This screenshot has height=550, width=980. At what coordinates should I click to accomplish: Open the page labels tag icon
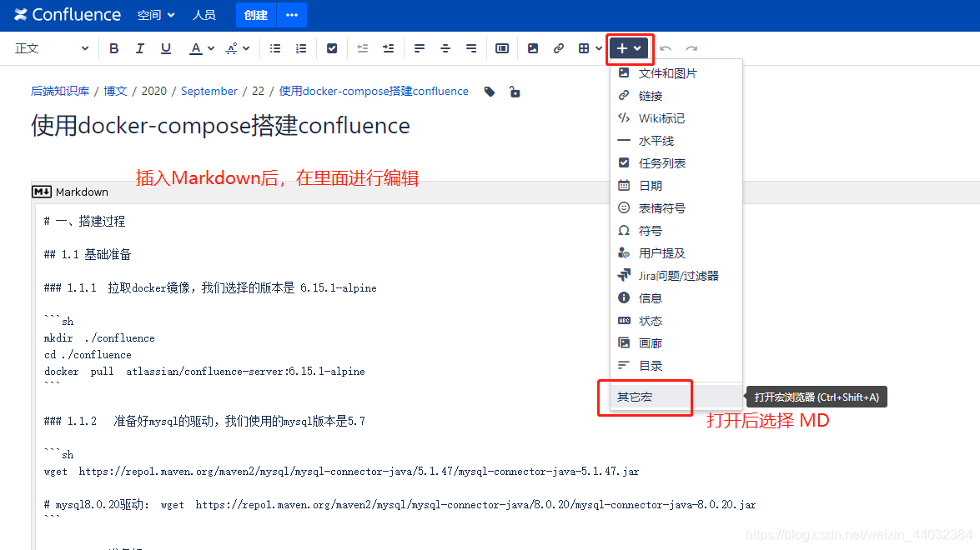point(490,92)
